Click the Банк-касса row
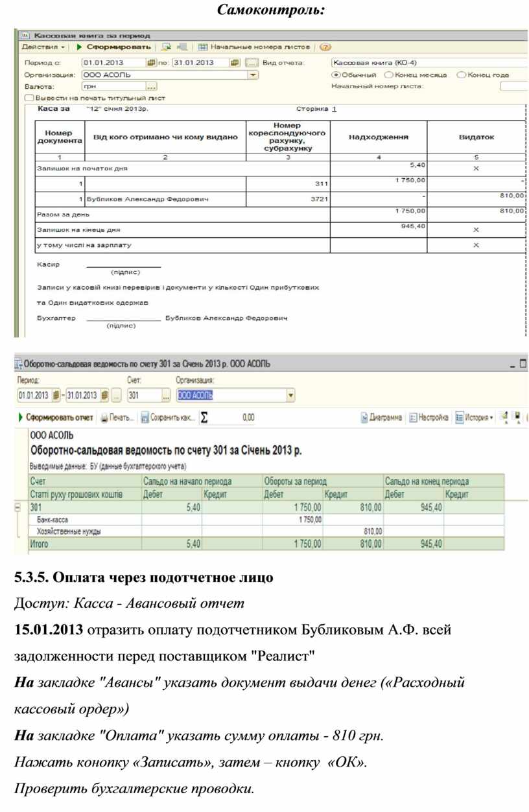This screenshot has height=812, width=529. point(266,520)
